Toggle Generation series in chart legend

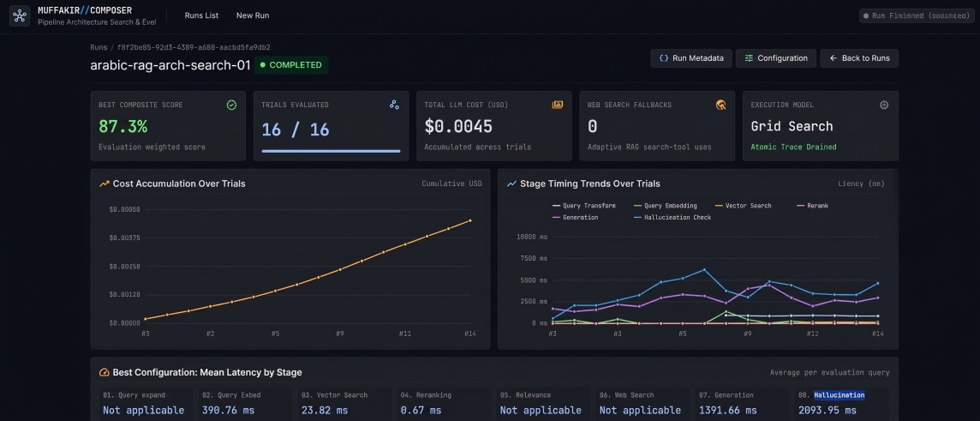[x=576, y=218]
